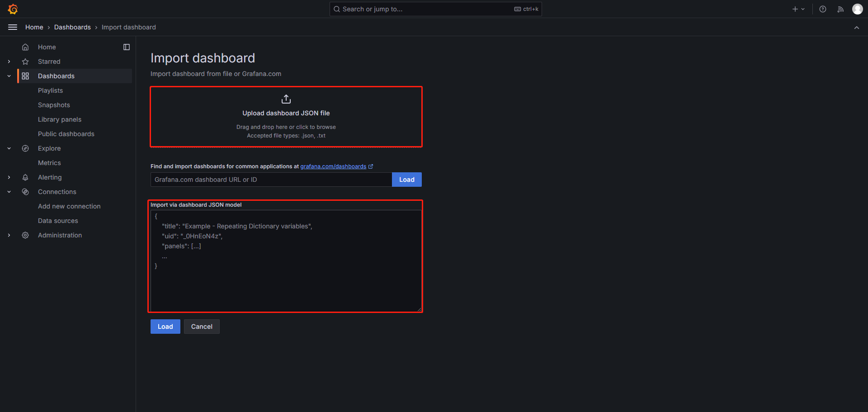Click the external link icon beside grafana.com/dashboards
Screen dimensions: 868x412
pyautogui.click(x=371, y=166)
